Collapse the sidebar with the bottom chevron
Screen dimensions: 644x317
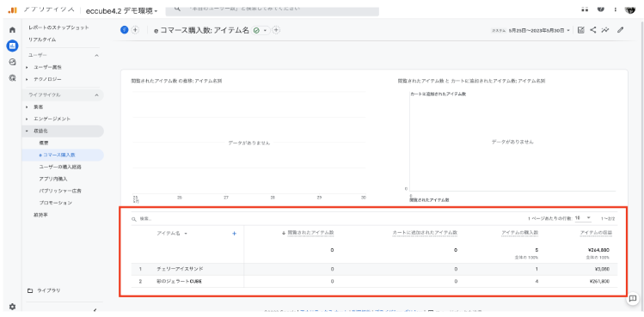pos(95,310)
